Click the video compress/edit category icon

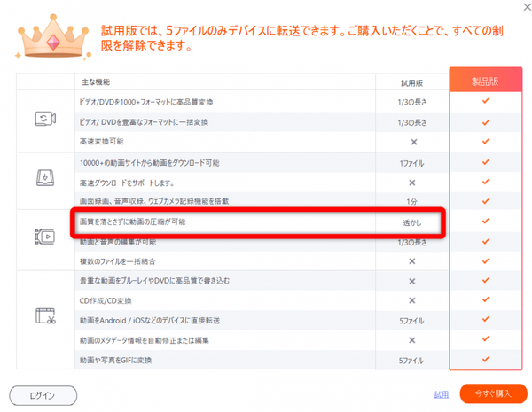click(44, 237)
